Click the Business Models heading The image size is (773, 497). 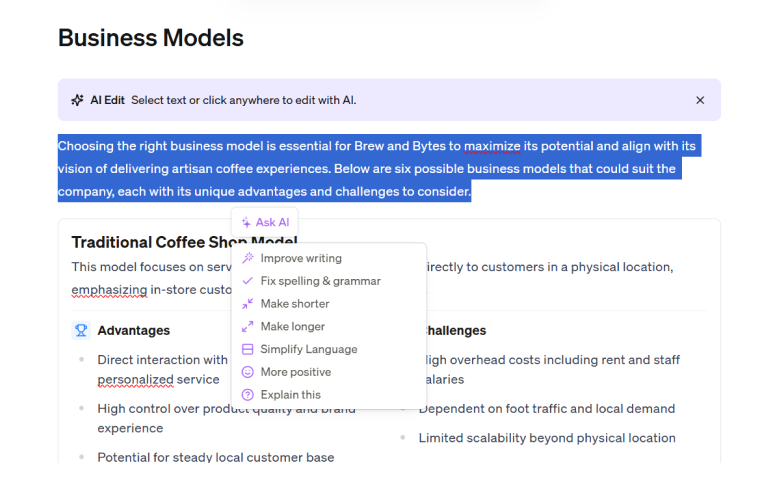pyautogui.click(x=151, y=38)
